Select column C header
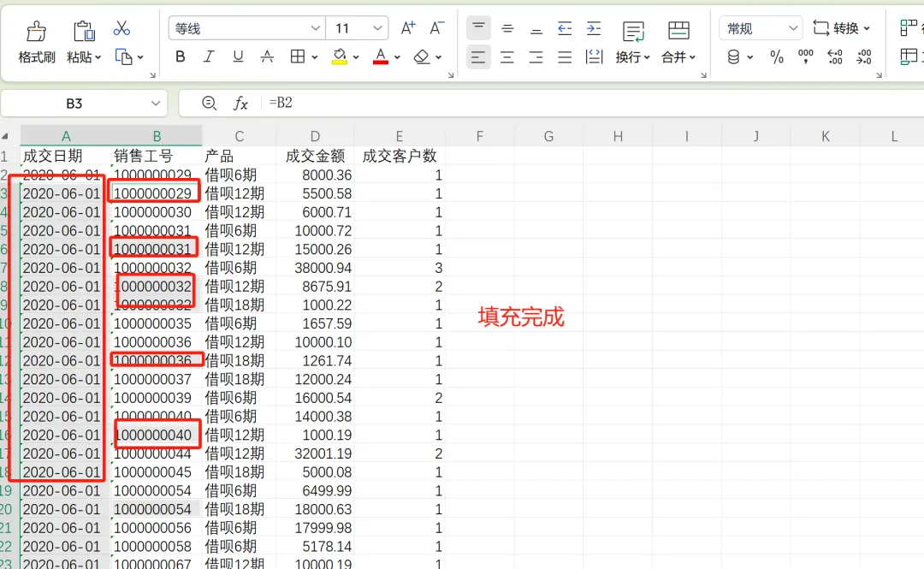The image size is (924, 569). click(x=240, y=136)
